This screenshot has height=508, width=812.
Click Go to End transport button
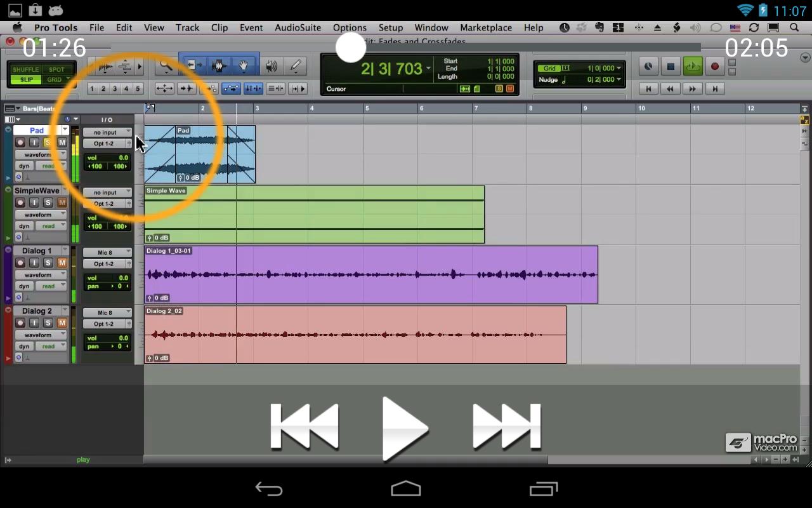[715, 89]
